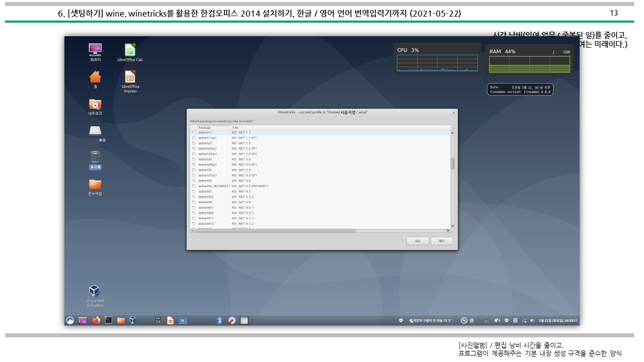Click the Bluetooth icon in the taskbar
The width and height of the screenshot is (644, 362).
219,320
